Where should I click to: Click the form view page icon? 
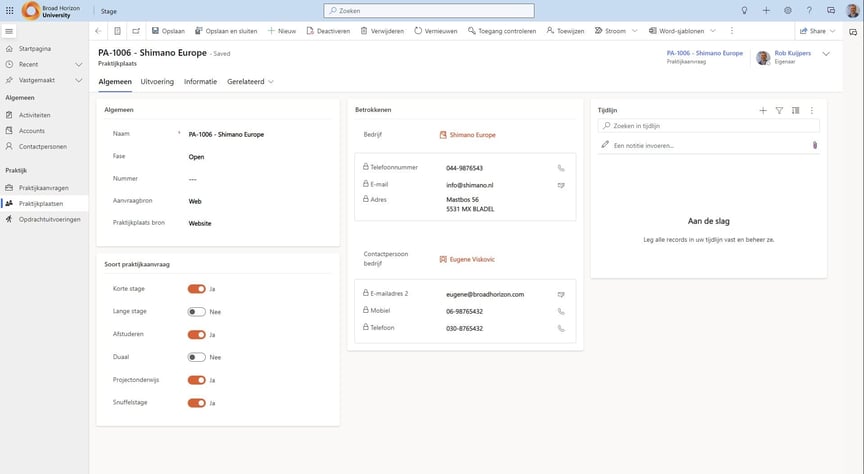tap(117, 31)
